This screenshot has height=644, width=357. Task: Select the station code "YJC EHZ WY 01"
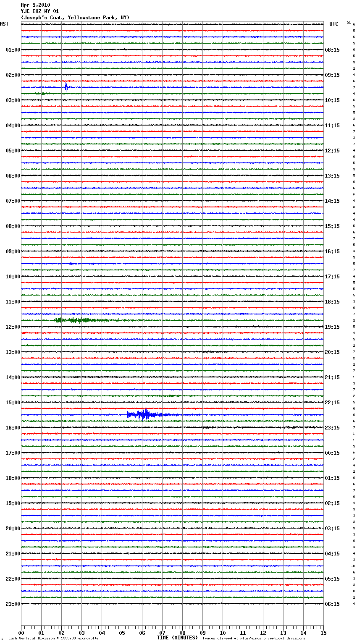click(x=40, y=11)
